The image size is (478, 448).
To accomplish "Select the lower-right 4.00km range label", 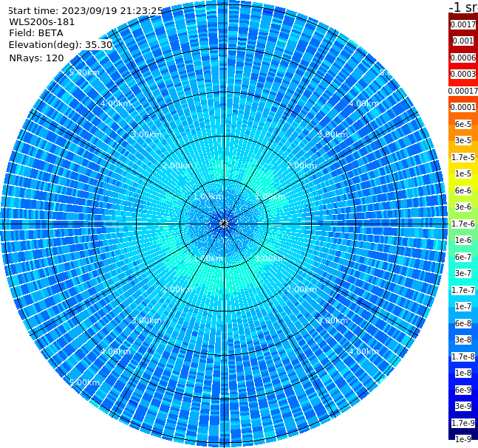I will click(x=364, y=351).
